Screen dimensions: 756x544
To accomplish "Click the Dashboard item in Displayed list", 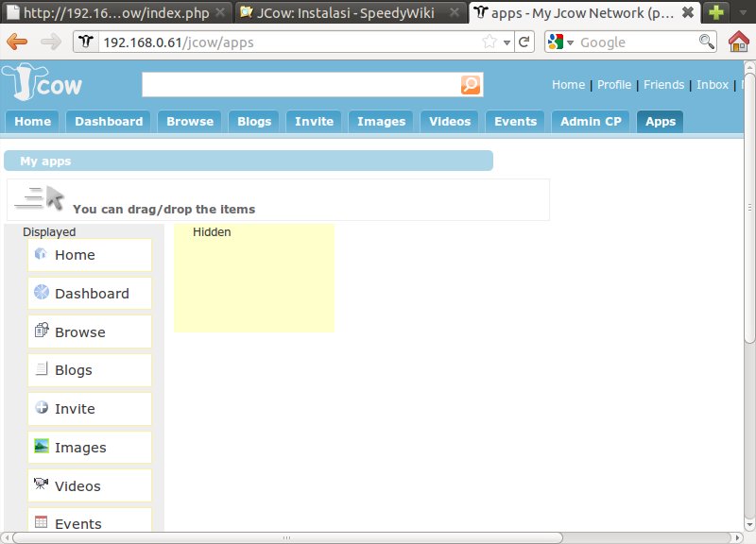I will (90, 294).
